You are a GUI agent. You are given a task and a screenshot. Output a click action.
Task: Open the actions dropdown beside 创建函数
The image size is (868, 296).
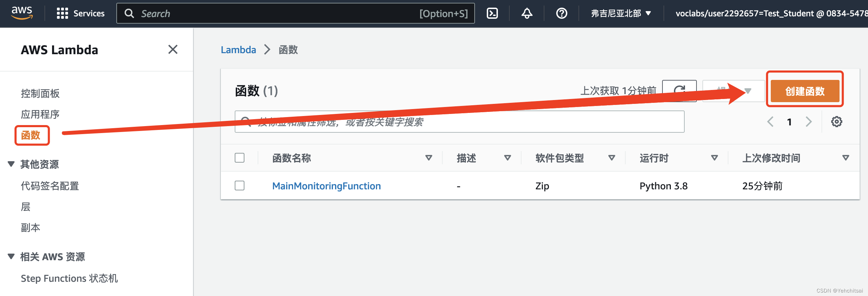coord(733,91)
